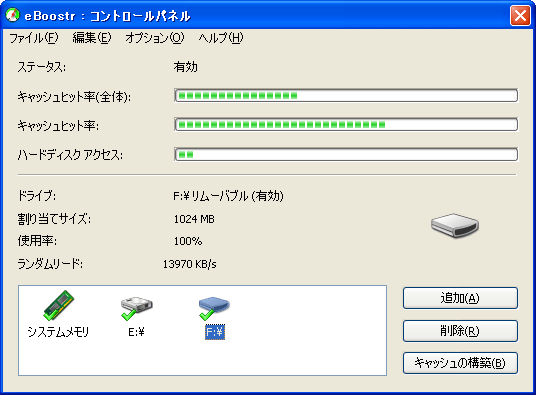Click the E:¥ label under the drive
This screenshot has width=536, height=395.
(136, 332)
